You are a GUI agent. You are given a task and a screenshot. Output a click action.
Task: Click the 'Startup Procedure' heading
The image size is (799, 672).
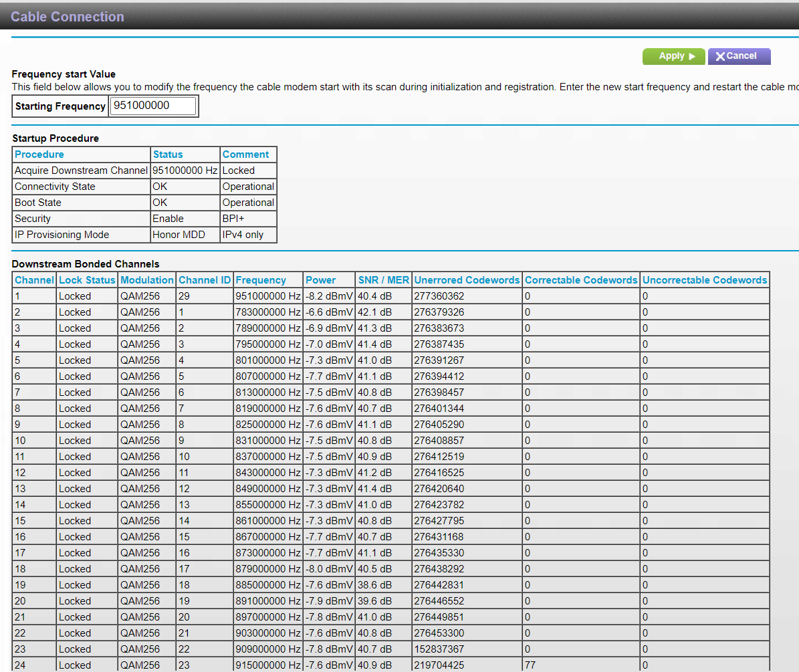click(55, 138)
